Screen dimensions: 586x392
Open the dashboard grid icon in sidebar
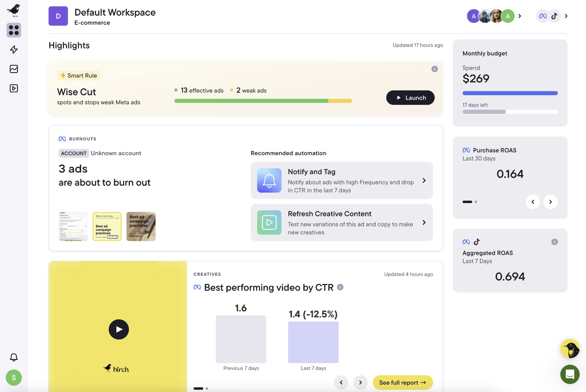14,30
